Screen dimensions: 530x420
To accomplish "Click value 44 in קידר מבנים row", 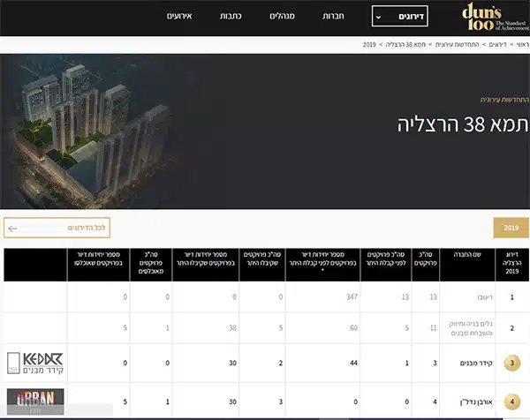I will (x=353, y=363).
